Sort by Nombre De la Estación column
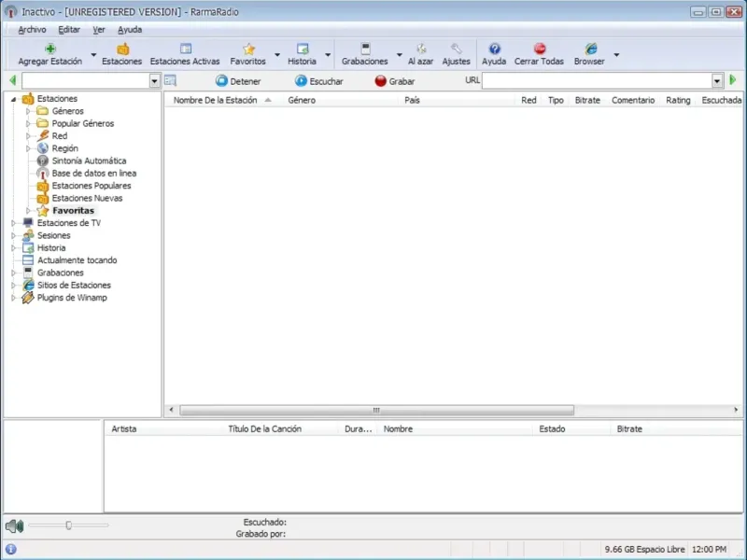 [216, 100]
